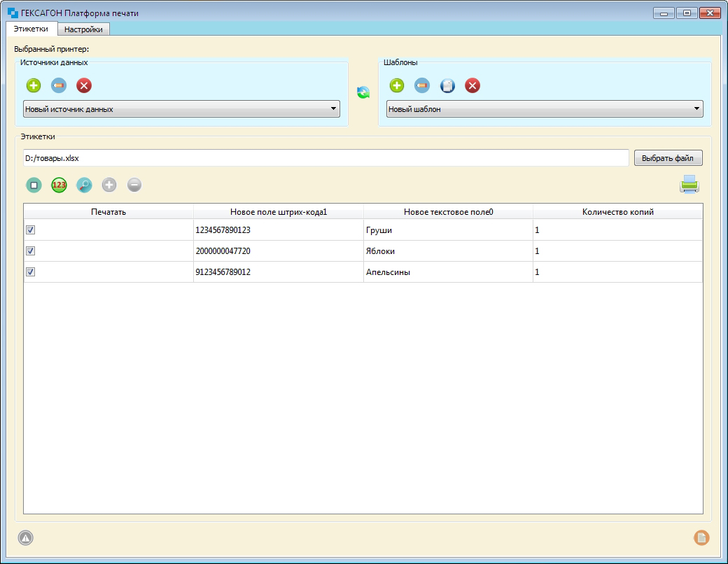The height and width of the screenshot is (564, 728).
Task: Copy the selected template
Action: (x=447, y=86)
